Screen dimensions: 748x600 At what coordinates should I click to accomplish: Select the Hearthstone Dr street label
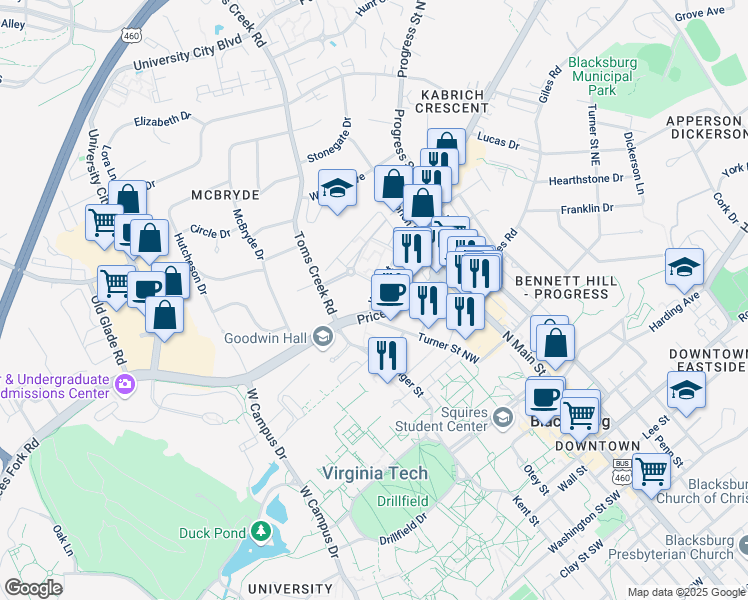point(586,180)
